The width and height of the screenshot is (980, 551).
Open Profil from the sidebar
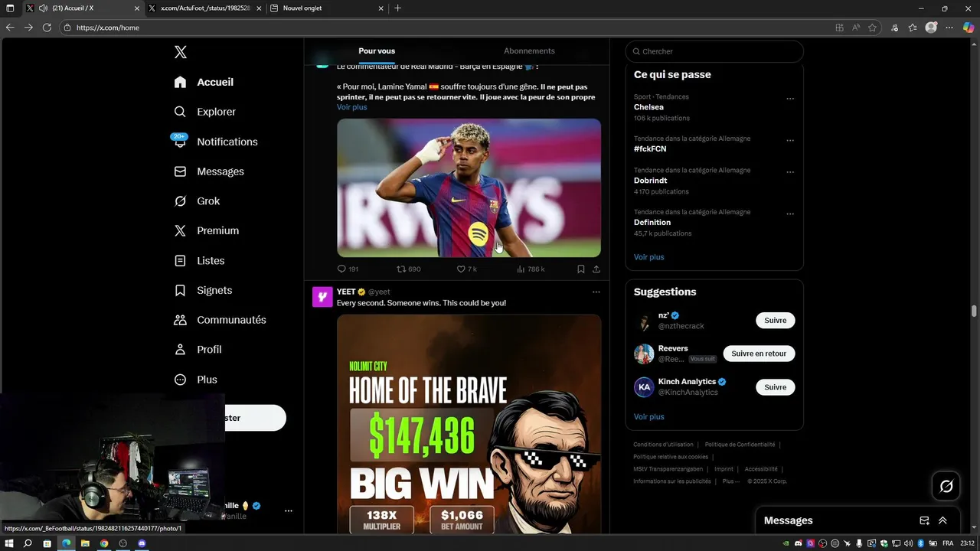pos(198,349)
